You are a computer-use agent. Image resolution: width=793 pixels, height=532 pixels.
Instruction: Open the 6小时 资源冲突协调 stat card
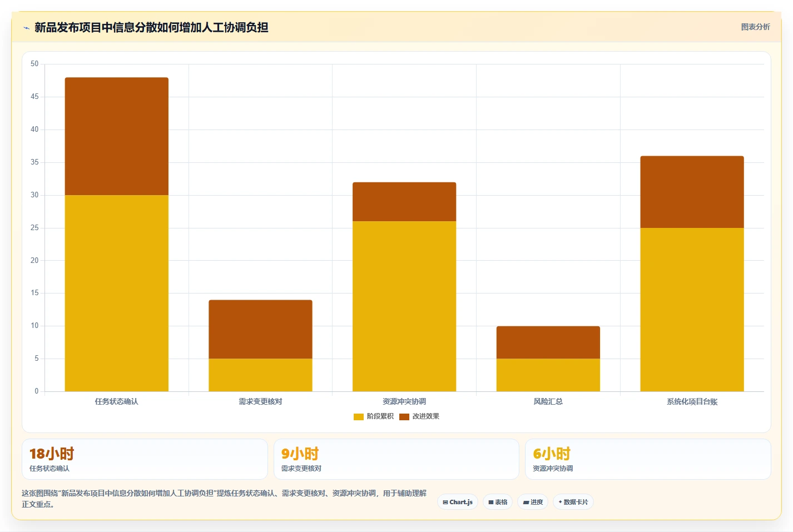pyautogui.click(x=648, y=459)
